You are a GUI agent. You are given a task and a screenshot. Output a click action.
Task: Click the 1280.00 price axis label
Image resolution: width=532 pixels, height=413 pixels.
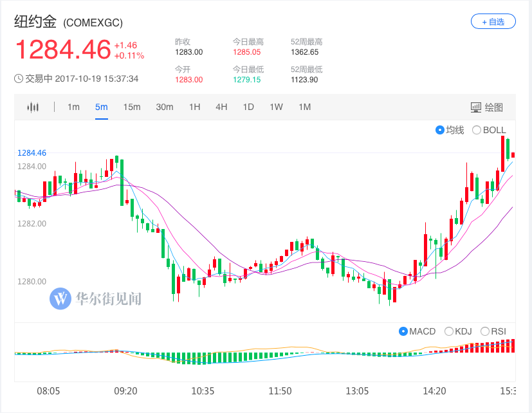click(32, 281)
